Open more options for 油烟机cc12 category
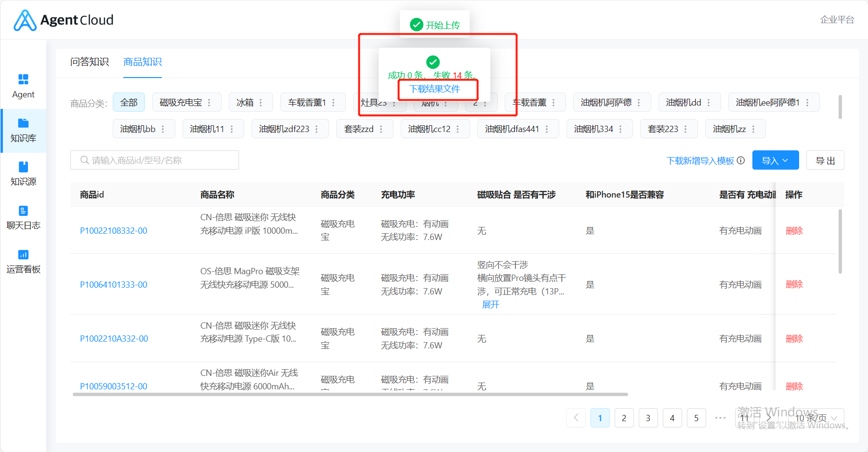Viewport: 868px width, 452px height. click(458, 129)
